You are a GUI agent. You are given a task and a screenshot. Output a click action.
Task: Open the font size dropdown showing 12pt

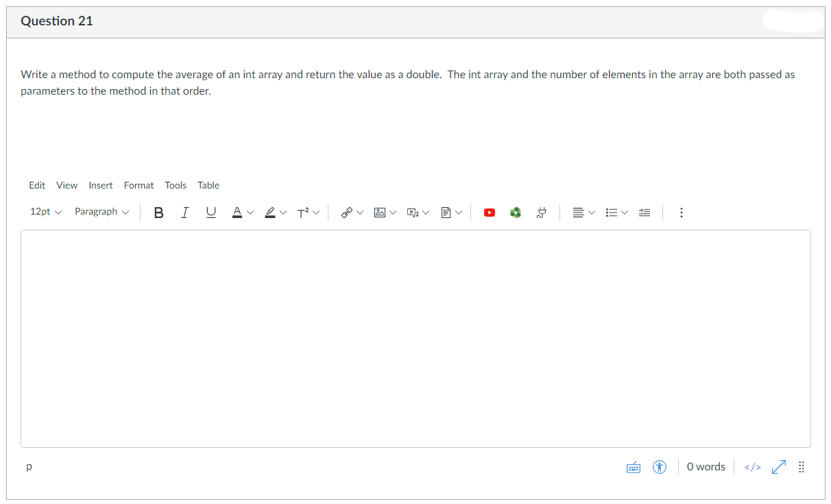45,212
